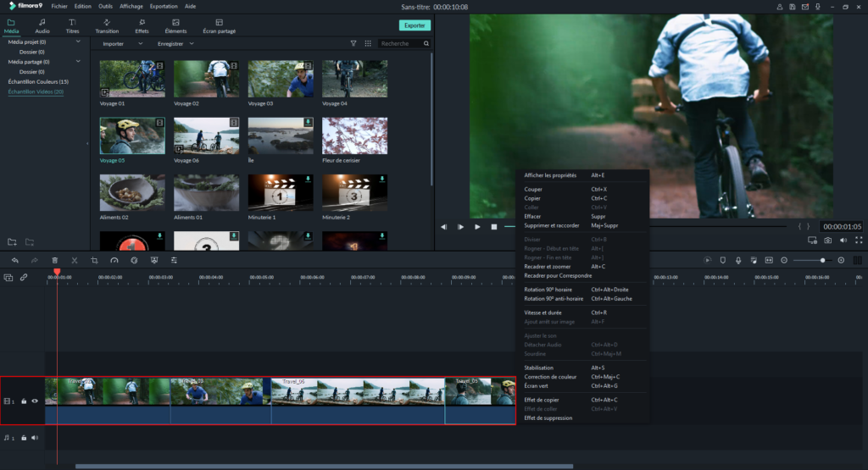Add a marker with the shield icon
Screen dimensions: 868x470
tap(722, 261)
